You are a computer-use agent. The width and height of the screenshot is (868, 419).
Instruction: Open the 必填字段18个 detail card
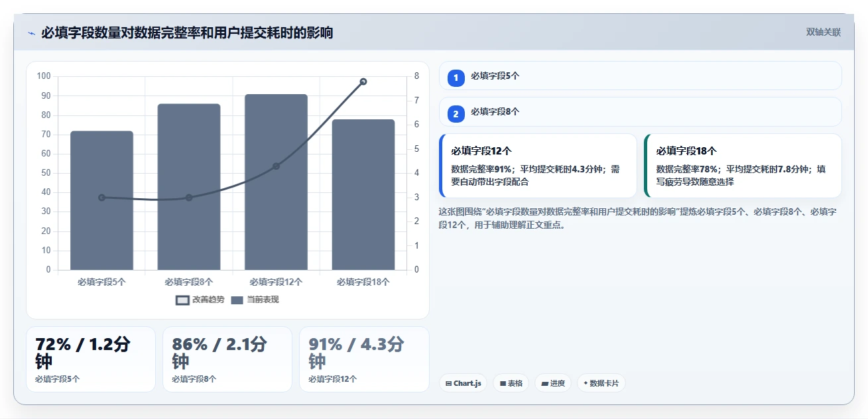click(x=743, y=166)
